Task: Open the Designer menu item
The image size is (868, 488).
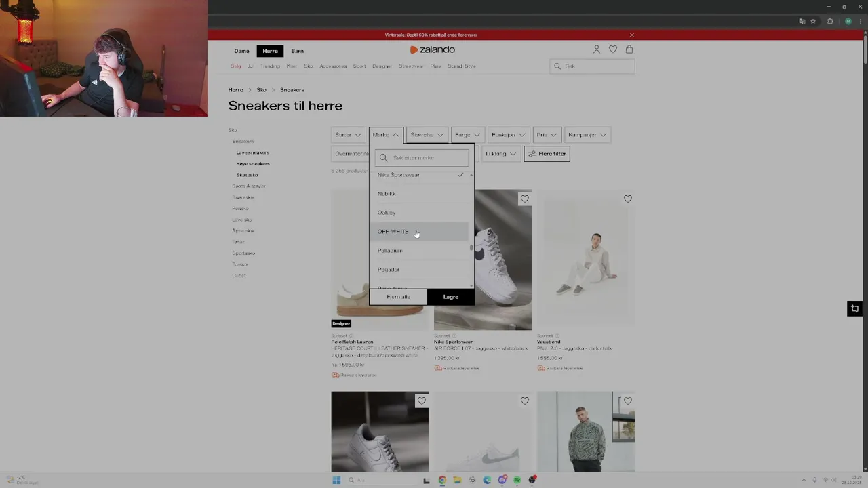Action: click(382, 66)
